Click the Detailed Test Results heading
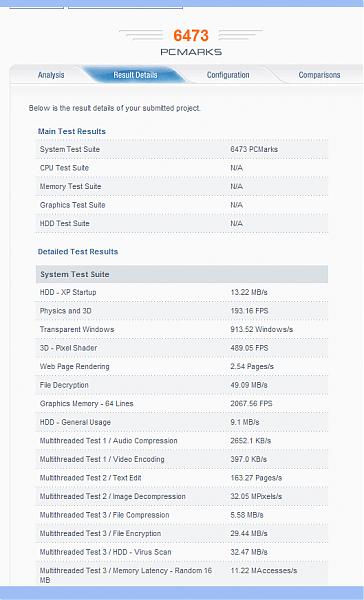 pos(78,252)
